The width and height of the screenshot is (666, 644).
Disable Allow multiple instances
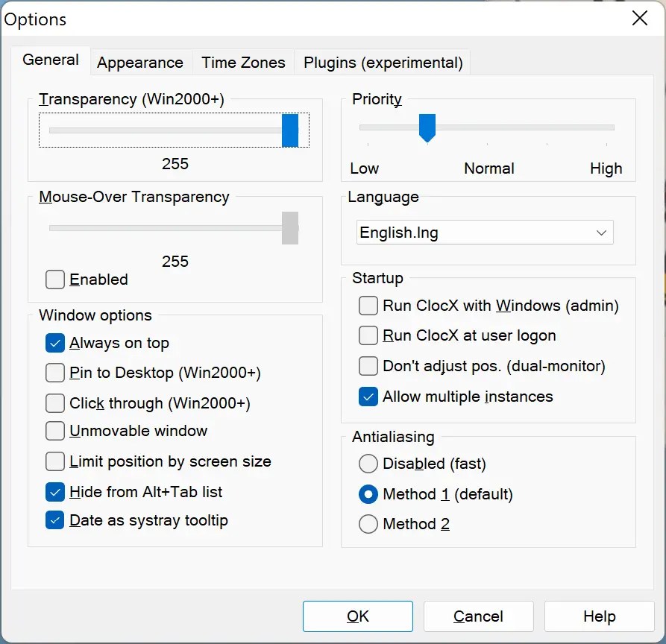click(x=368, y=397)
